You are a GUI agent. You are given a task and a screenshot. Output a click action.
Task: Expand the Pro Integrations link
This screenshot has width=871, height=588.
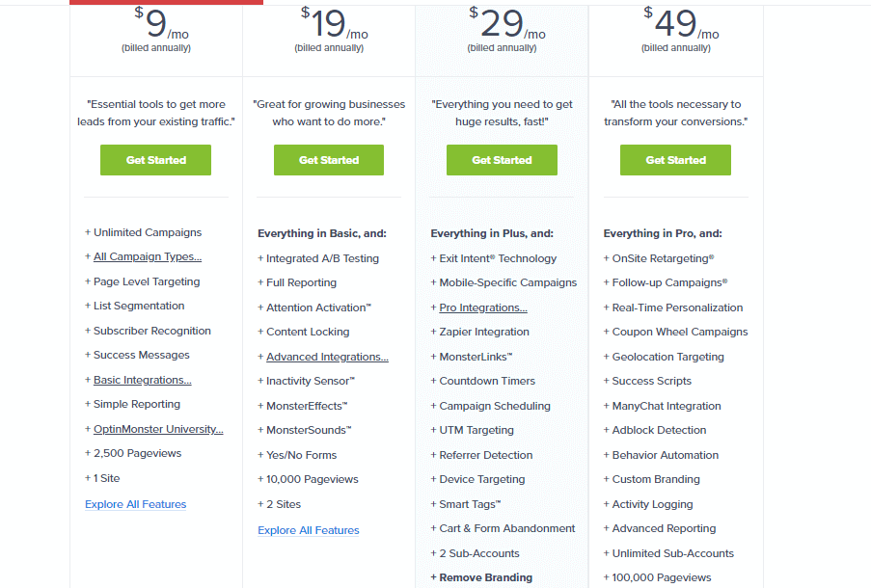pyautogui.click(x=483, y=307)
